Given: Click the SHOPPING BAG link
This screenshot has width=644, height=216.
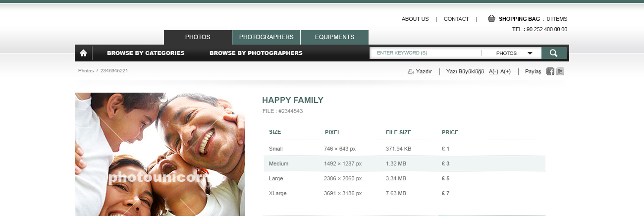Looking at the screenshot, I should coord(519,19).
